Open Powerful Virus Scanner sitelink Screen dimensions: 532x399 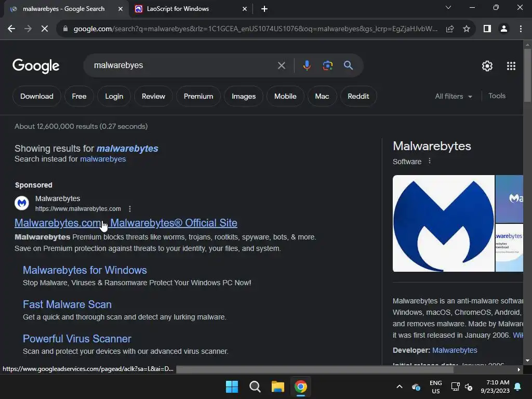pyautogui.click(x=77, y=339)
